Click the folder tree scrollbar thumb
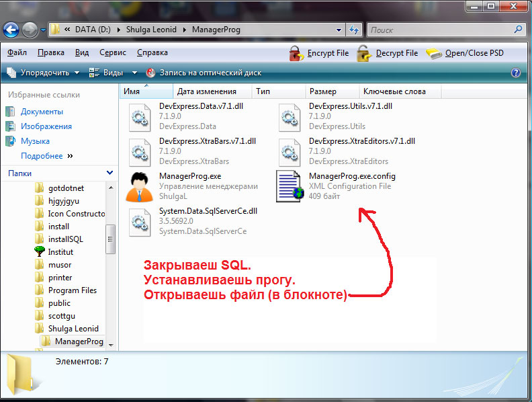 (110, 239)
